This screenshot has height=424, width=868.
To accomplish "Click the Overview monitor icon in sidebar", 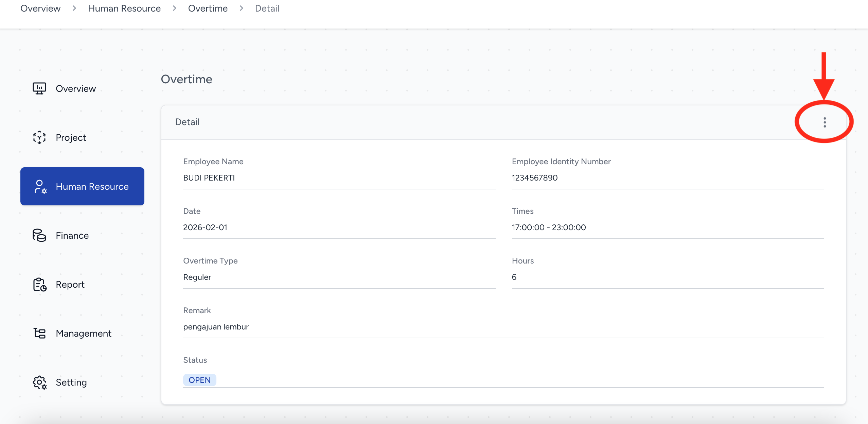I will [39, 88].
